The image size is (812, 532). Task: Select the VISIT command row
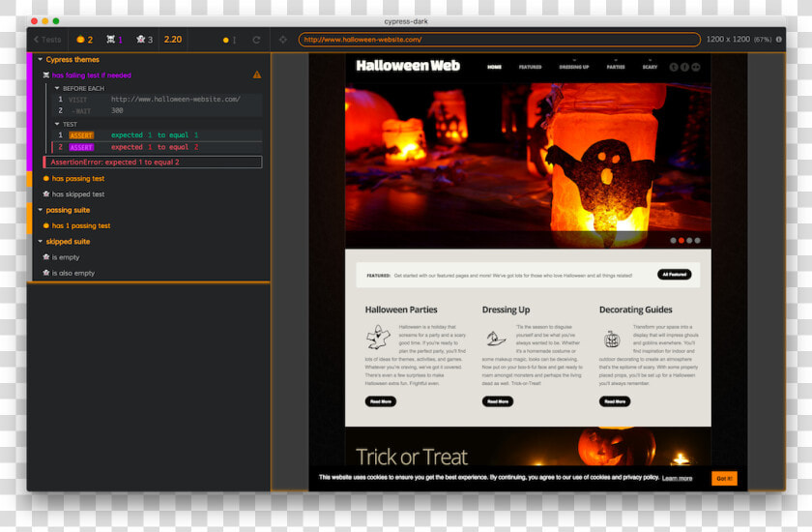tap(159, 99)
